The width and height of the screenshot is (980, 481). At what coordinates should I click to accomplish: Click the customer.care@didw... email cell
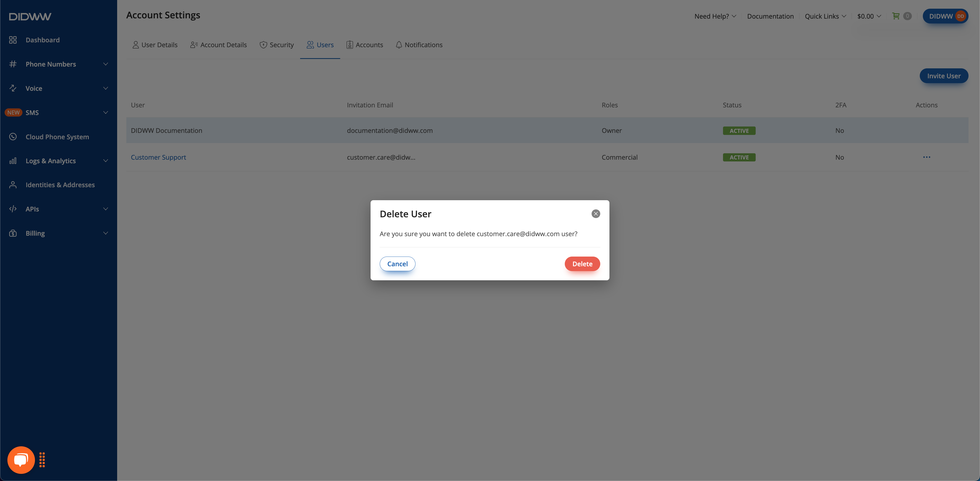point(381,157)
